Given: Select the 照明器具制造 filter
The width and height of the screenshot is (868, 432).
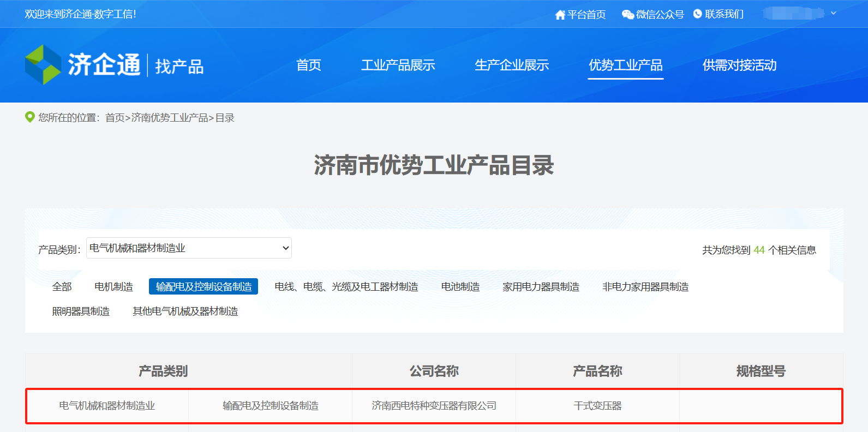Looking at the screenshot, I should click(81, 311).
